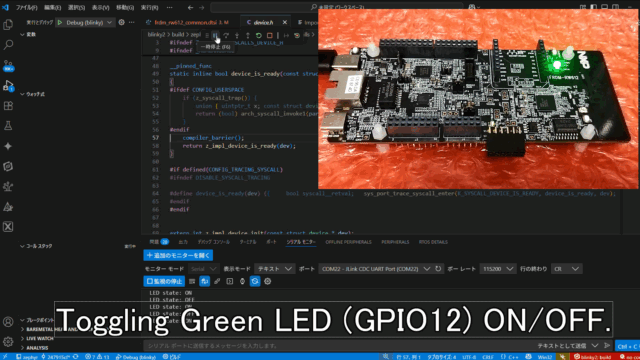The width and height of the screenshot is (640, 360).
Task: Click the stop monitoring button
Action: [x=164, y=281]
